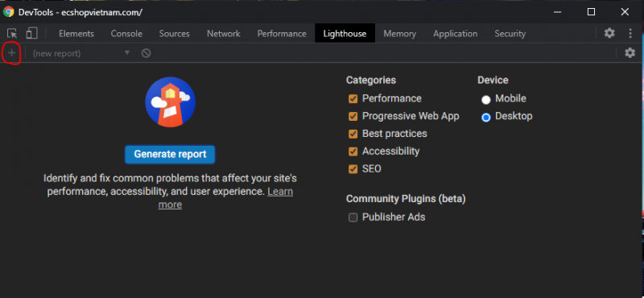Screen dimensions: 644x298
Task: Open the three-dot DevTools customize menu
Action: pyautogui.click(x=630, y=33)
